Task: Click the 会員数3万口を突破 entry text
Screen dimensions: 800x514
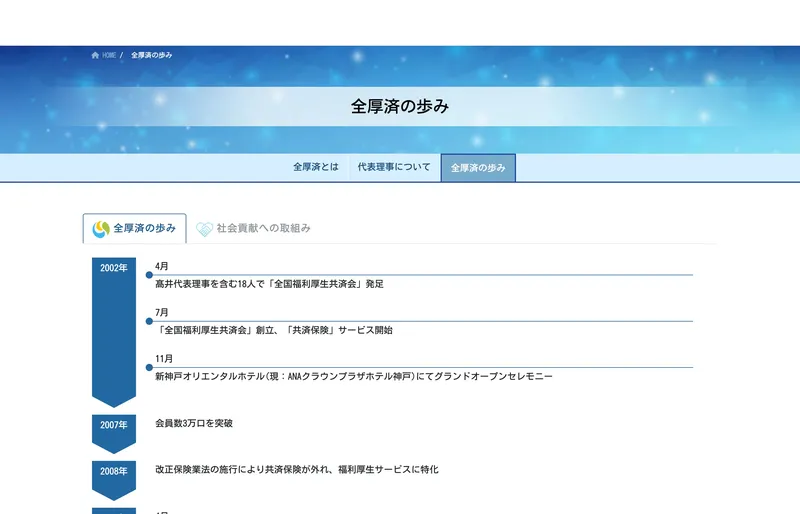Action: click(194, 423)
